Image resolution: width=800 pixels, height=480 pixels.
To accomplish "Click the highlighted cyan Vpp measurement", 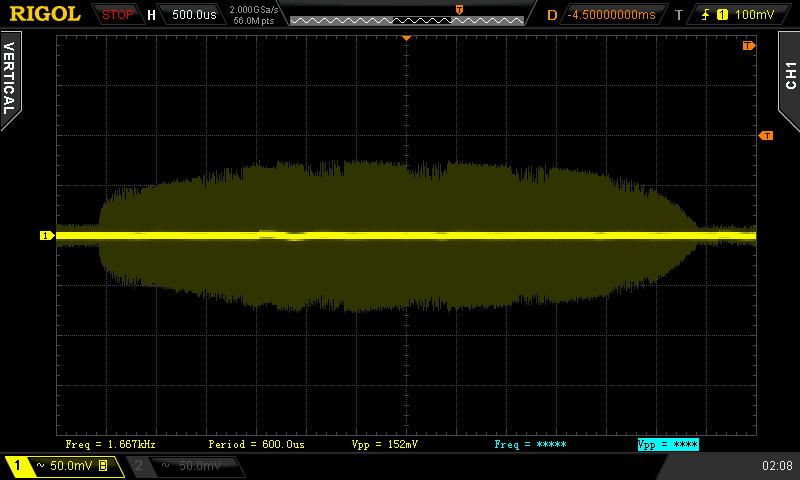I will tap(667, 443).
